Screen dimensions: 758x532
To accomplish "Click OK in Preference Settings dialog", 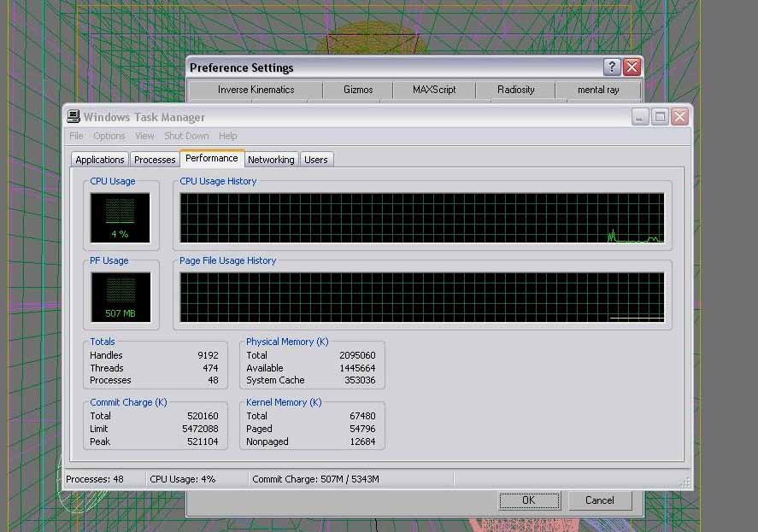I will (529, 500).
